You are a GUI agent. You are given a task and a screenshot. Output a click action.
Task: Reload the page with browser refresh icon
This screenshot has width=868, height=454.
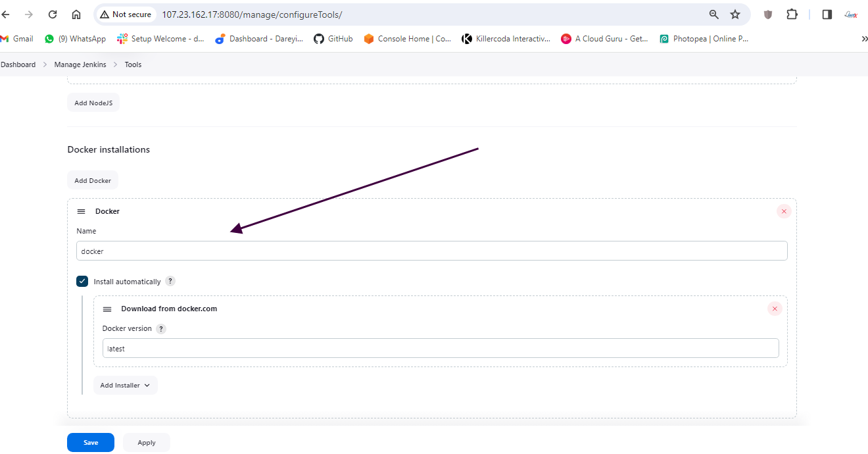point(53,14)
